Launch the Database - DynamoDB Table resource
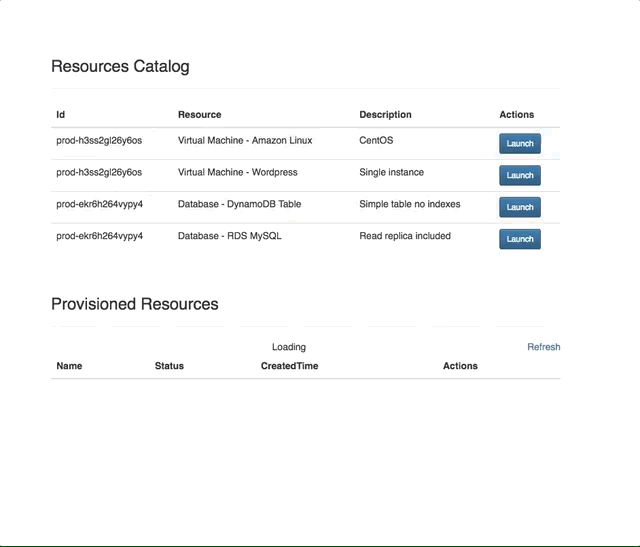 520,207
